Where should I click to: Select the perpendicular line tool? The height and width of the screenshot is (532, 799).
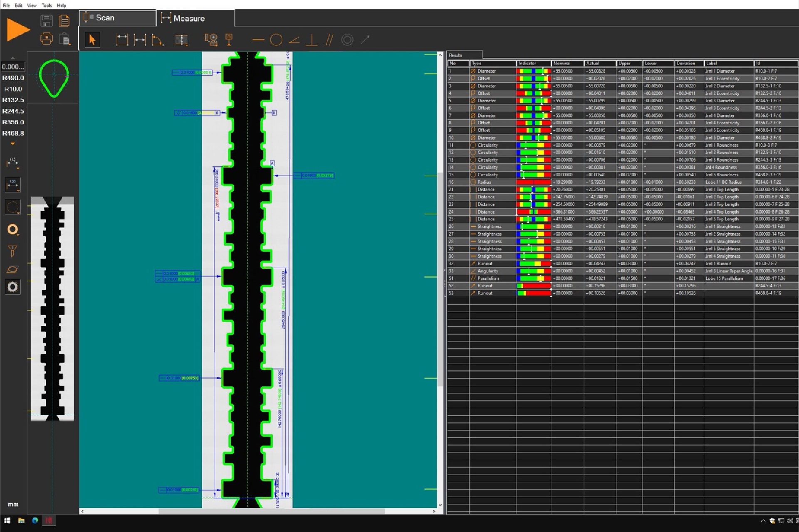308,39
